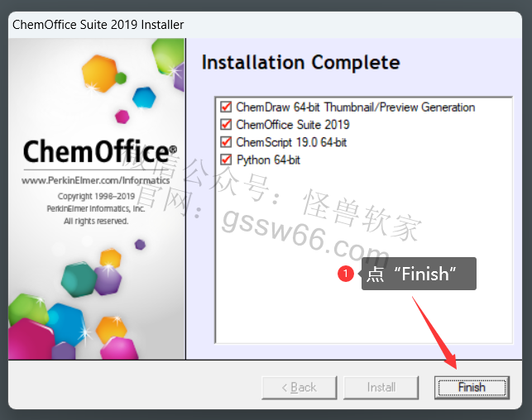Toggle the ChemScript 19.0 64-bit checkbox
The width and height of the screenshot is (532, 420).
[x=226, y=142]
